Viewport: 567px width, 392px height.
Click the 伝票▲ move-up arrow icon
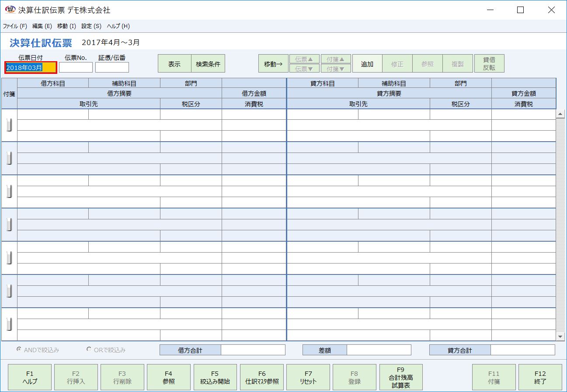pos(304,59)
